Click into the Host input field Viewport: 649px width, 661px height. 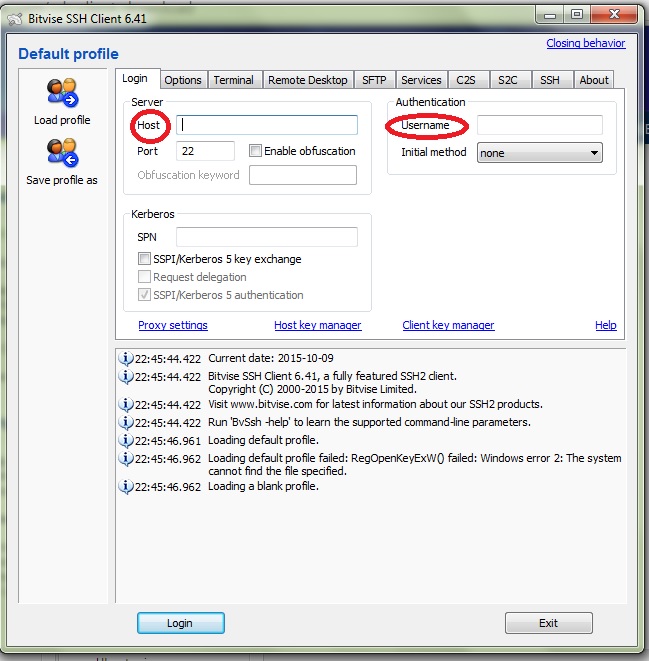pyautogui.click(x=267, y=125)
